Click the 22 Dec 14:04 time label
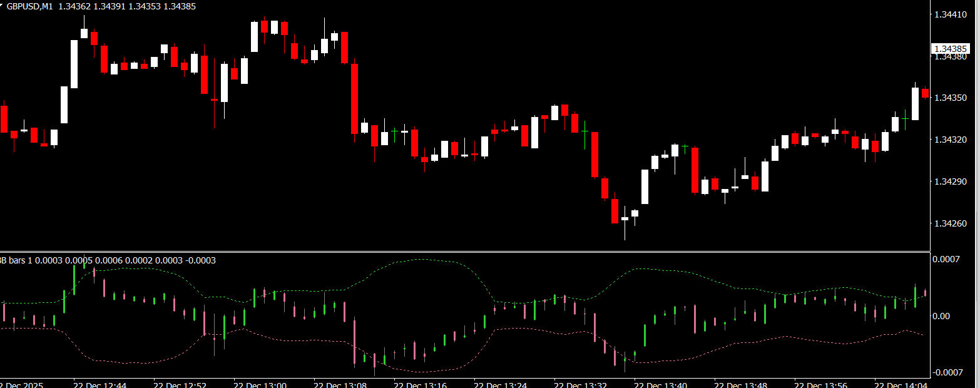Screen dimensions: 980x388 click(x=901, y=383)
